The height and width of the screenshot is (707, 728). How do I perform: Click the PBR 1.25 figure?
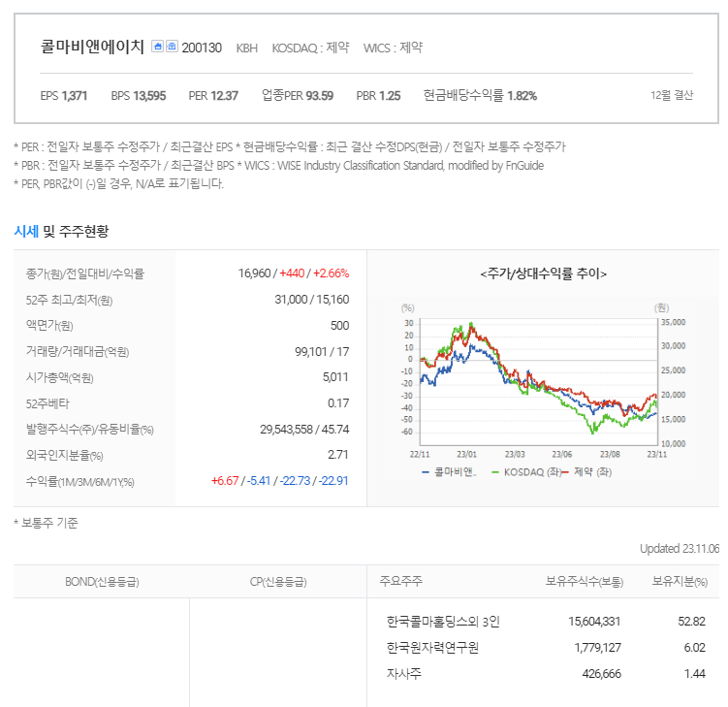[x=378, y=96]
